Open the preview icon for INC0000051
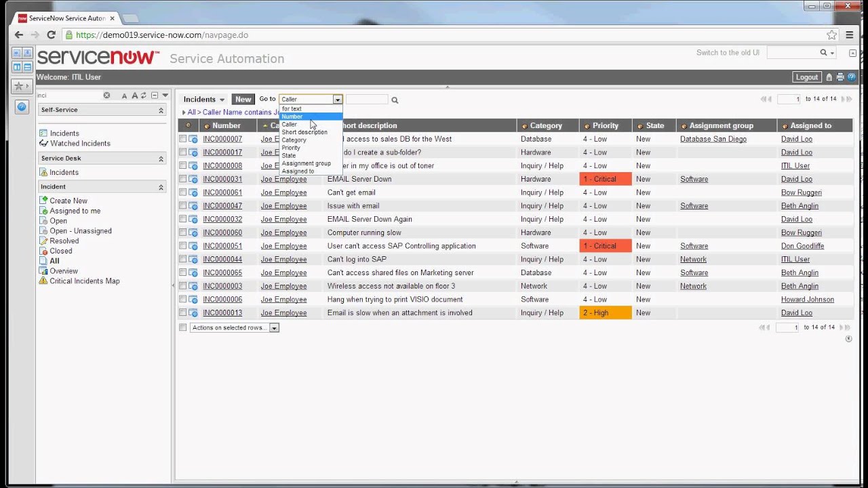The image size is (868, 488). click(193, 247)
